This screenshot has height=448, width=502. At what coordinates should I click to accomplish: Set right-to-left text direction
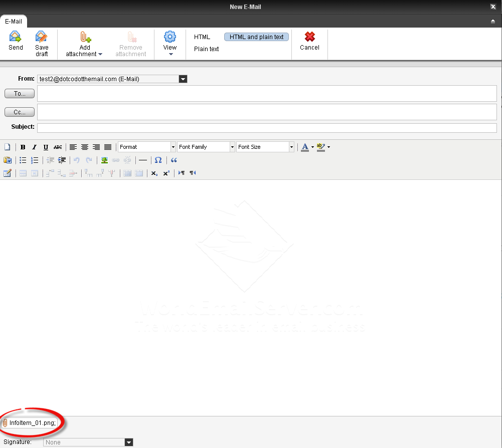coord(193,173)
